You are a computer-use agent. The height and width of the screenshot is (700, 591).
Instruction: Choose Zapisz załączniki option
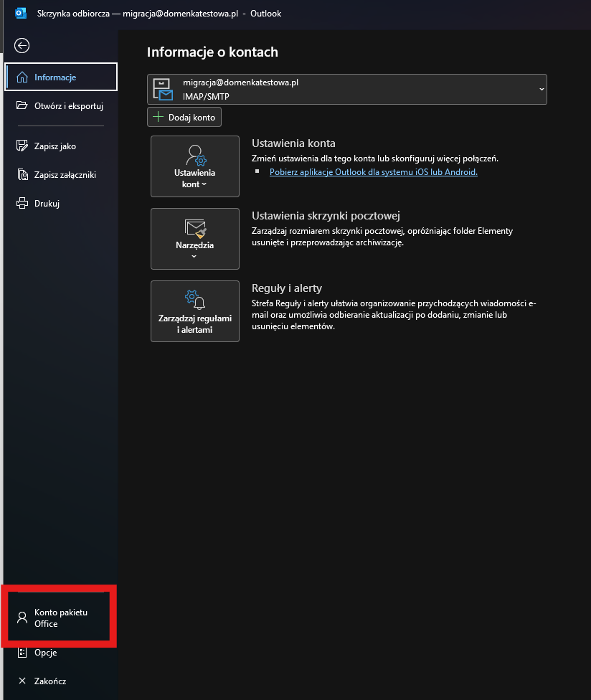(61, 174)
